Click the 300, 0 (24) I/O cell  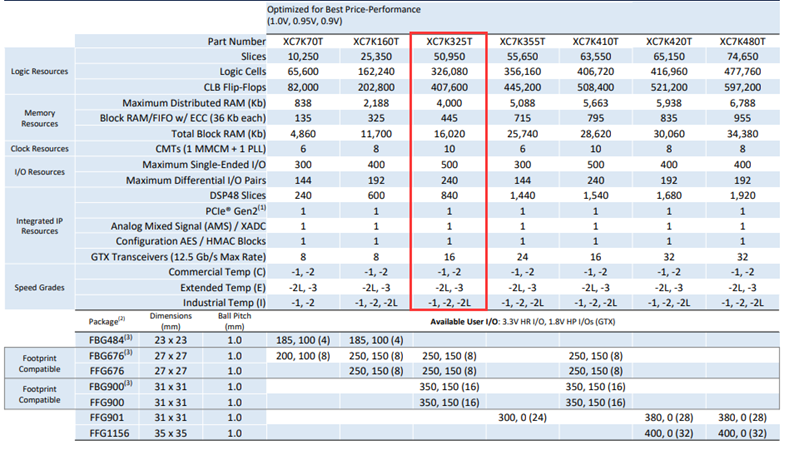522,417
